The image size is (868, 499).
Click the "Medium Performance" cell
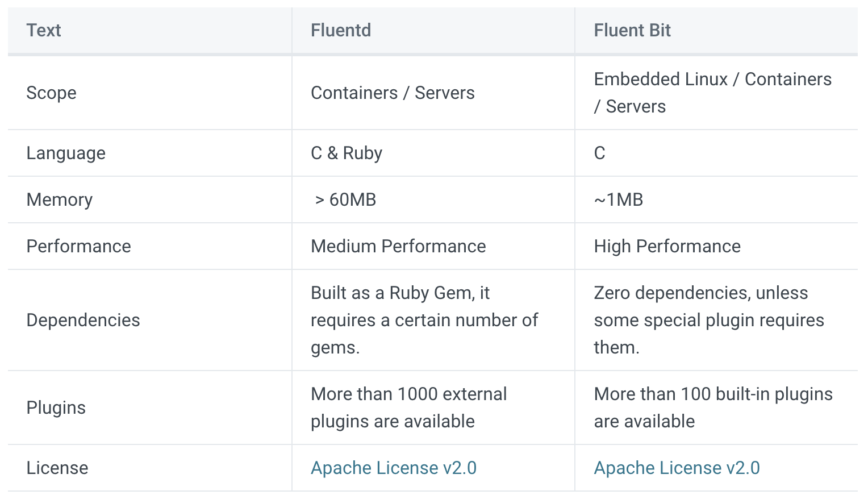398,246
